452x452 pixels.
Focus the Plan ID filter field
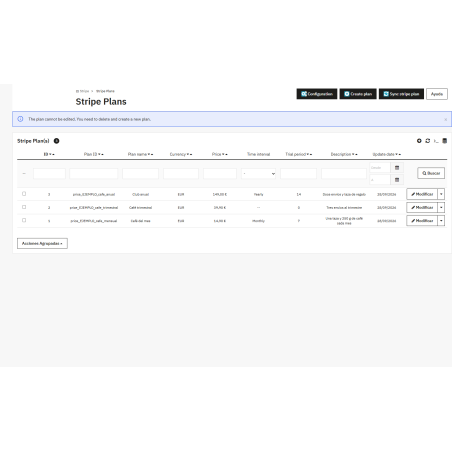[94, 174]
